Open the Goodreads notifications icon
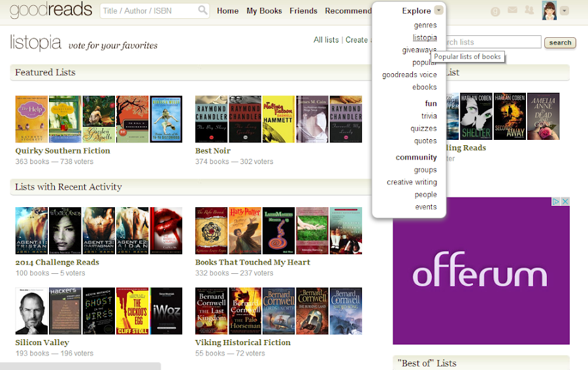This screenshot has height=370, width=588. click(495, 12)
